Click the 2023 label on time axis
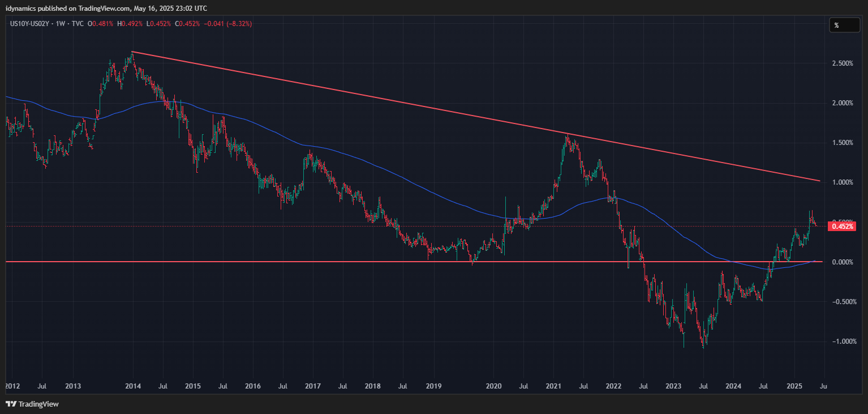 tap(673, 386)
